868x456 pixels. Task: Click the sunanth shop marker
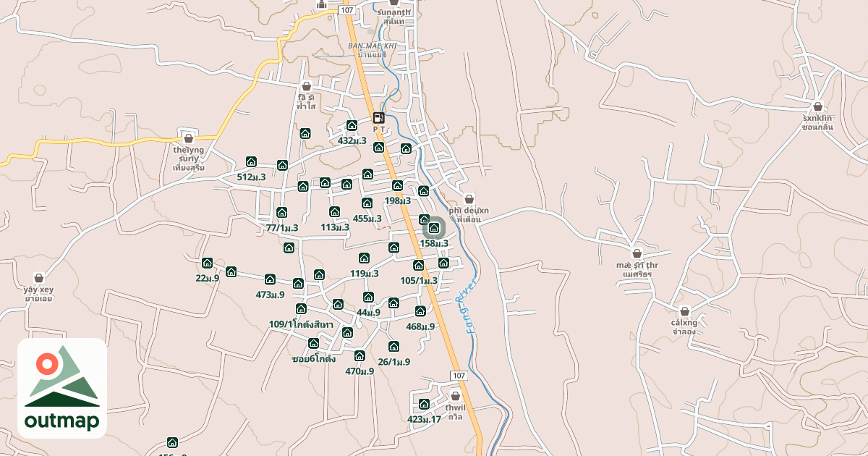point(393,3)
